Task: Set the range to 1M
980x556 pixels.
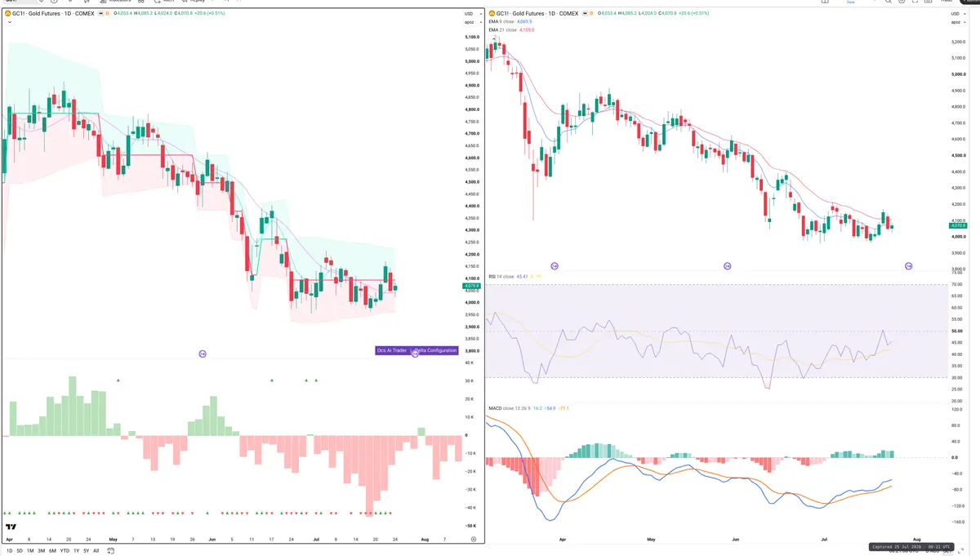Action: click(x=30, y=551)
